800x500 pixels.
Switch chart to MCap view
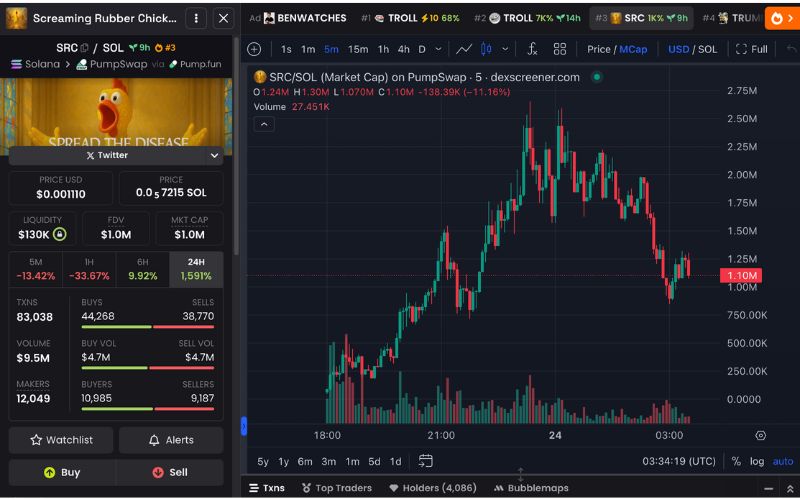tap(633, 49)
